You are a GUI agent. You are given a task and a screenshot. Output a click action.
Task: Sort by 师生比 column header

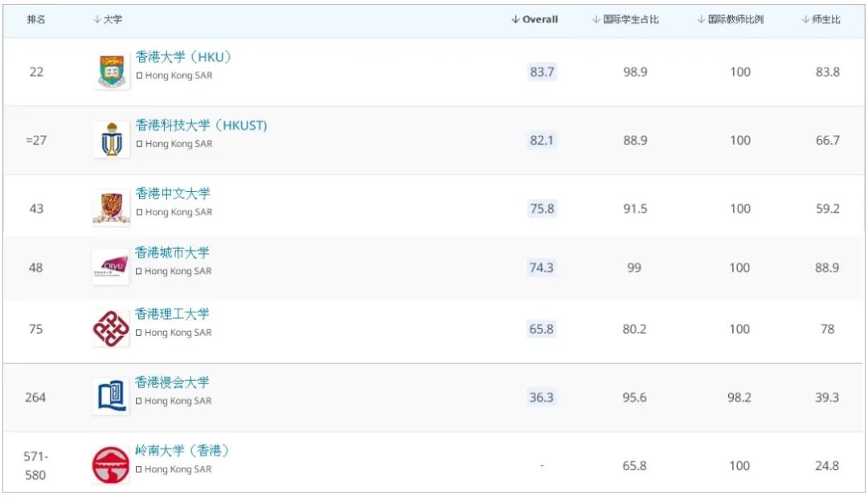point(821,19)
